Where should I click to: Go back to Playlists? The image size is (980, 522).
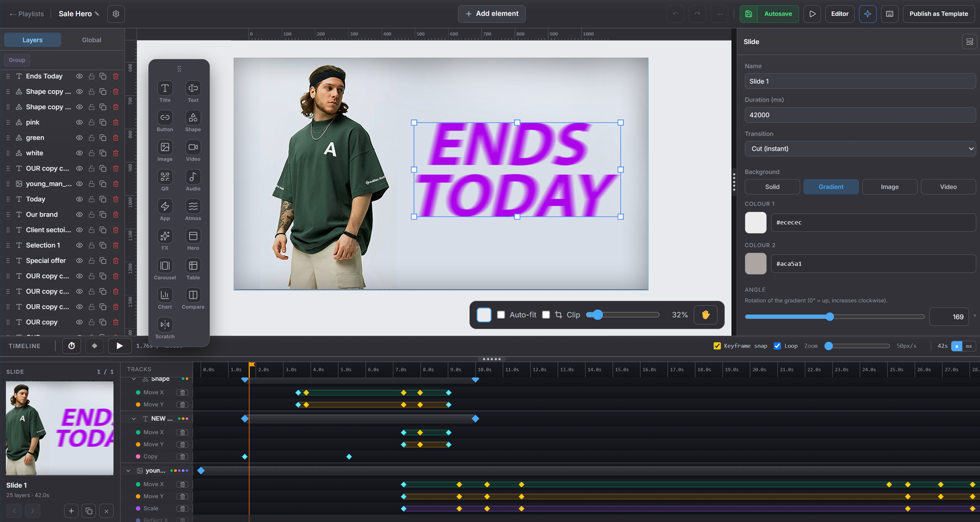[x=27, y=14]
